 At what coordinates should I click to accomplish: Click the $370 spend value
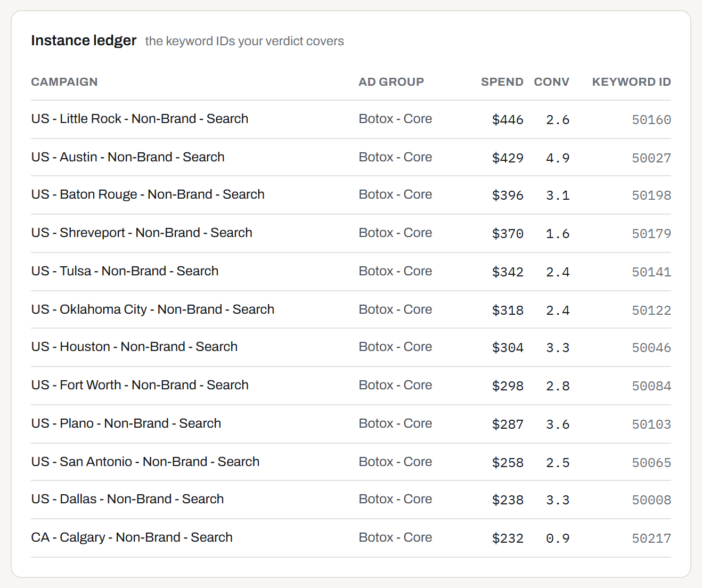[508, 234]
